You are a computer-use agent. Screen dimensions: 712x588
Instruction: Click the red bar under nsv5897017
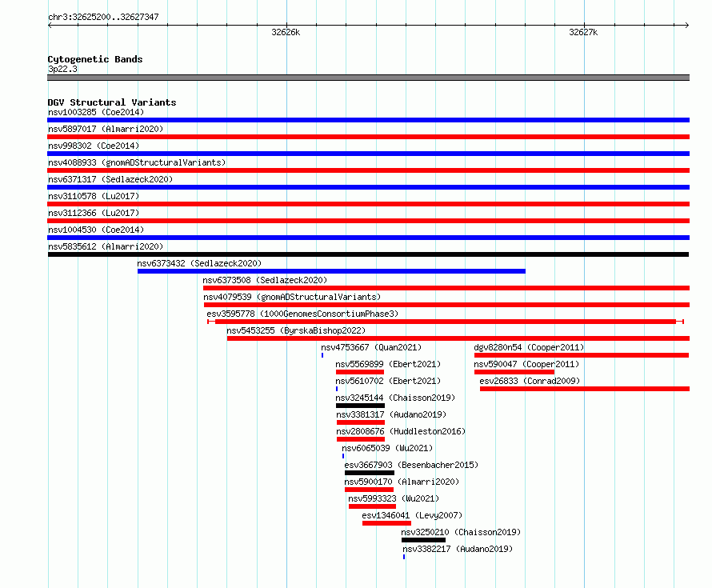click(368, 137)
